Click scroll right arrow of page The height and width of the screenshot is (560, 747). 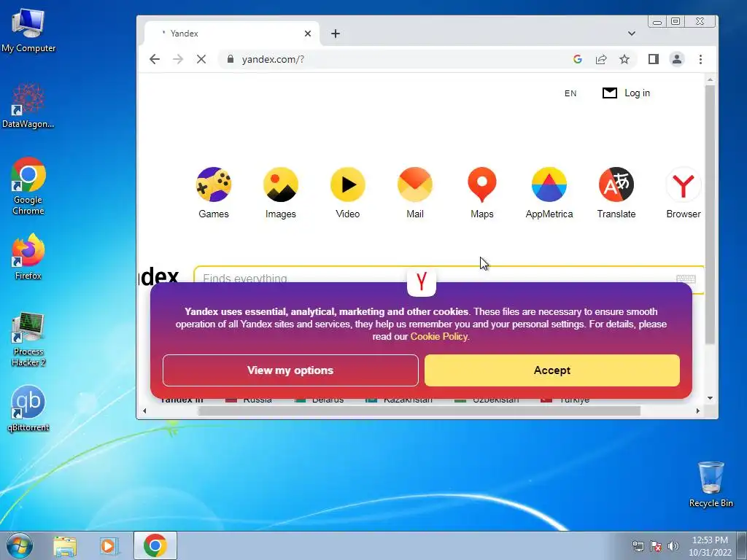point(697,411)
